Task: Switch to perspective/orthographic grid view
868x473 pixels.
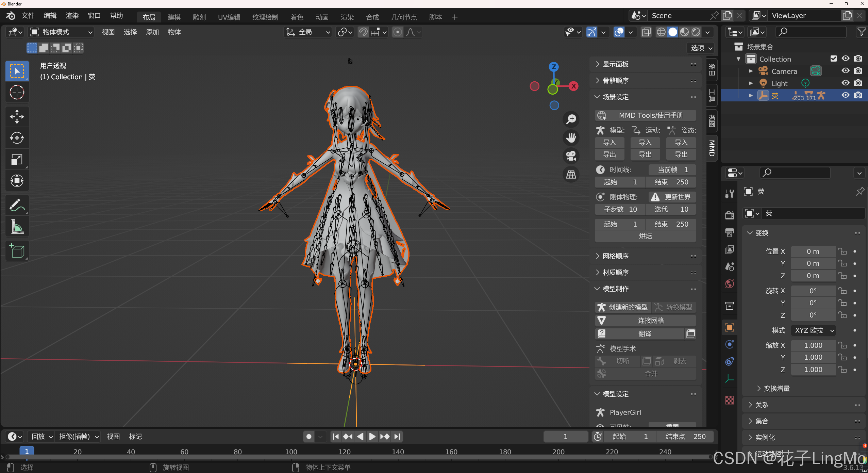Action: click(571, 174)
